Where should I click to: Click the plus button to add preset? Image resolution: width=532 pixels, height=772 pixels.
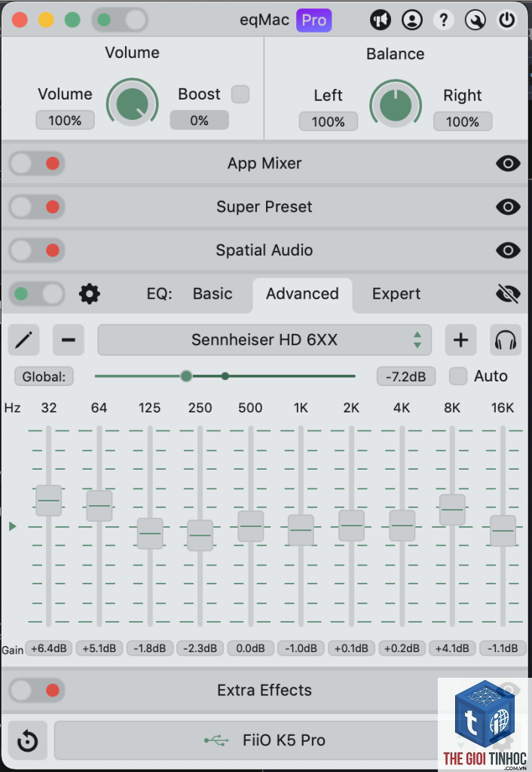460,340
